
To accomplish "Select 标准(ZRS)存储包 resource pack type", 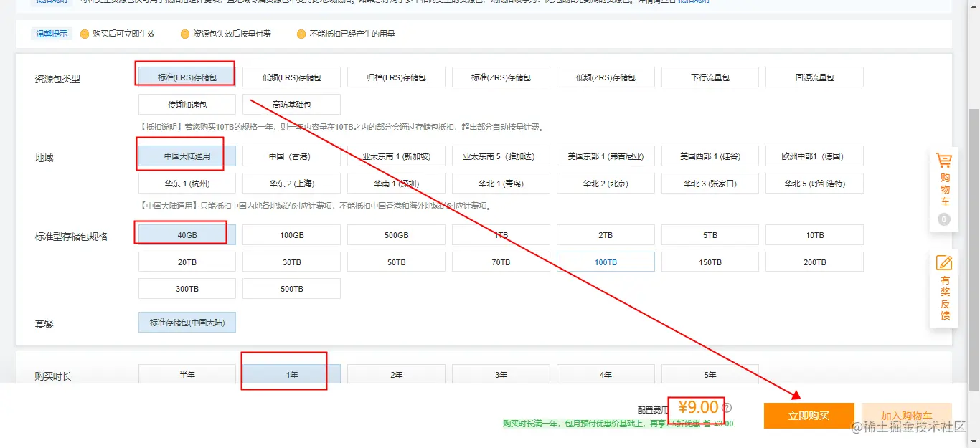I will point(501,77).
